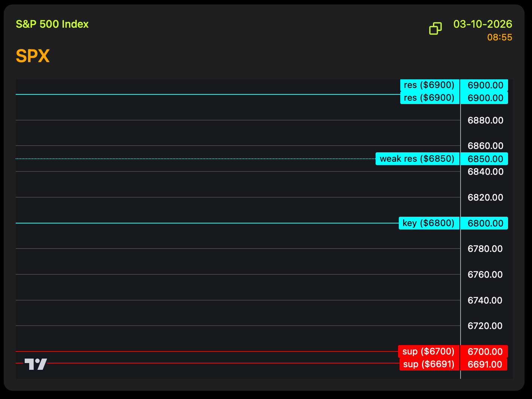
Task: Click the TradingView logo on the chart
Action: point(36,364)
